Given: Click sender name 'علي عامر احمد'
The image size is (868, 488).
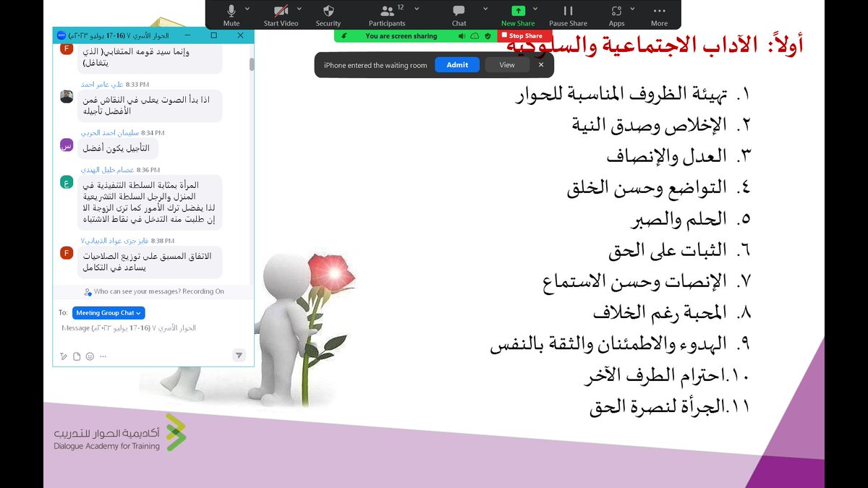Looking at the screenshot, I should (x=101, y=84).
